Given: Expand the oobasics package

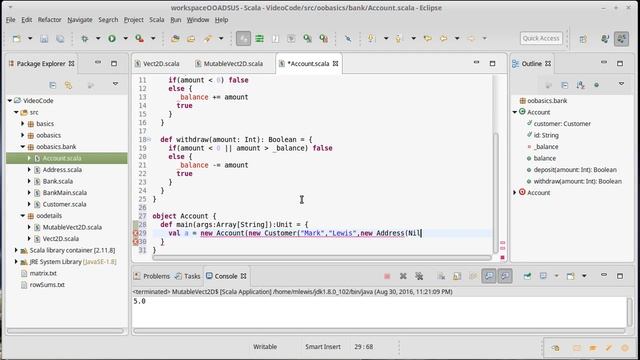Looking at the screenshot, I should 23,135.
